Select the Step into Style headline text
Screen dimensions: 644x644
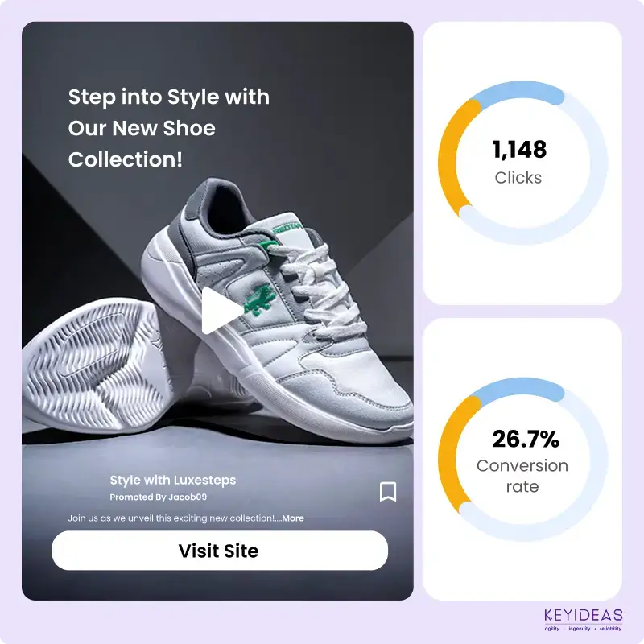[168, 128]
